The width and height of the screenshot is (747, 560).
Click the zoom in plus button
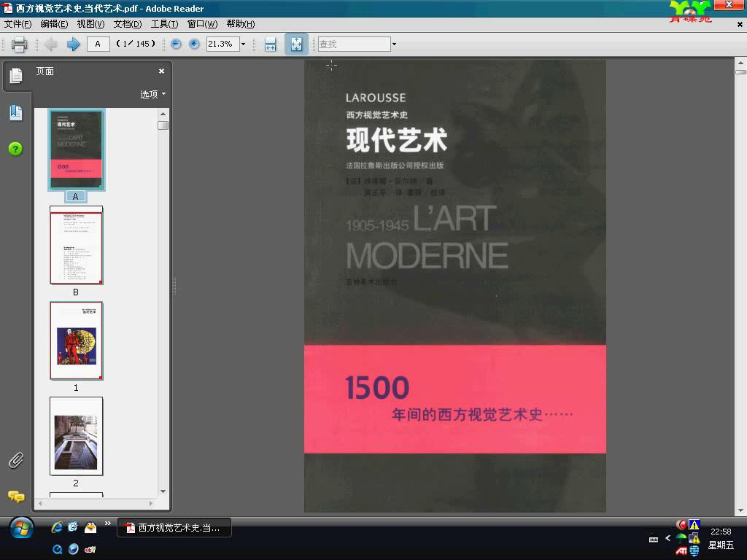(x=194, y=44)
